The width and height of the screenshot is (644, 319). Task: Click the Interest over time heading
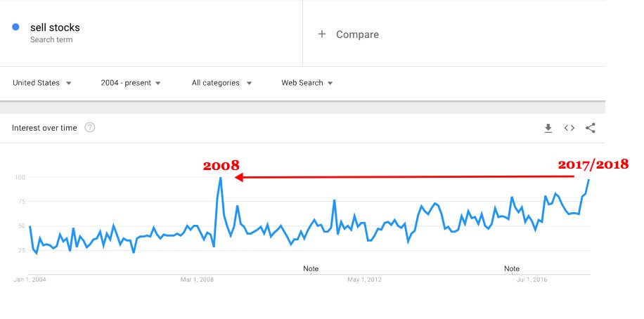coord(45,128)
